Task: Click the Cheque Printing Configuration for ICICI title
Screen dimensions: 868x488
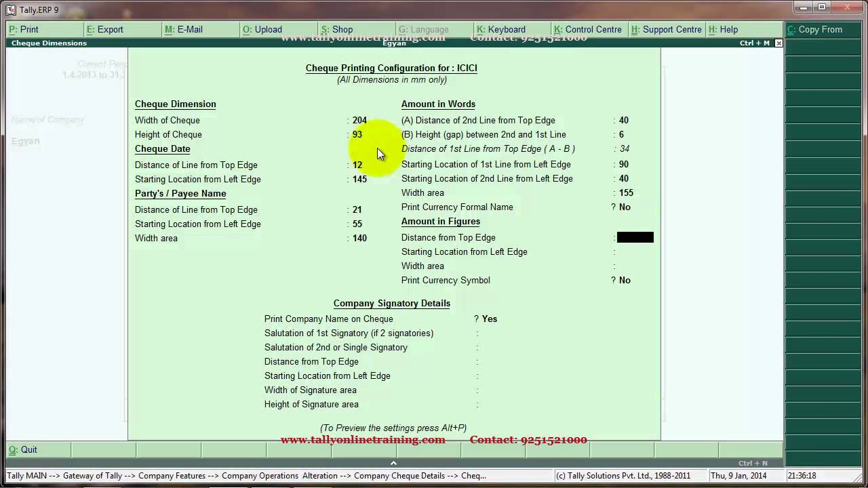Action: pos(391,68)
